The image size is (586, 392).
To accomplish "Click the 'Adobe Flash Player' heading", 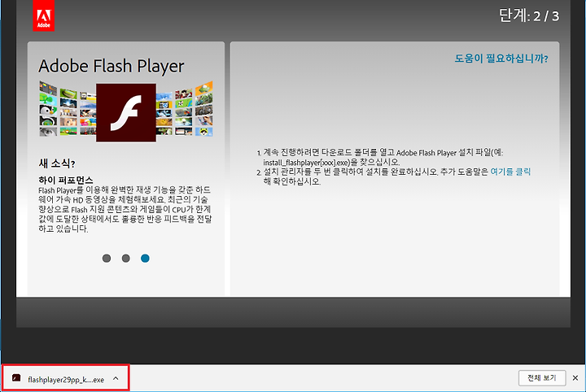I will [111, 66].
